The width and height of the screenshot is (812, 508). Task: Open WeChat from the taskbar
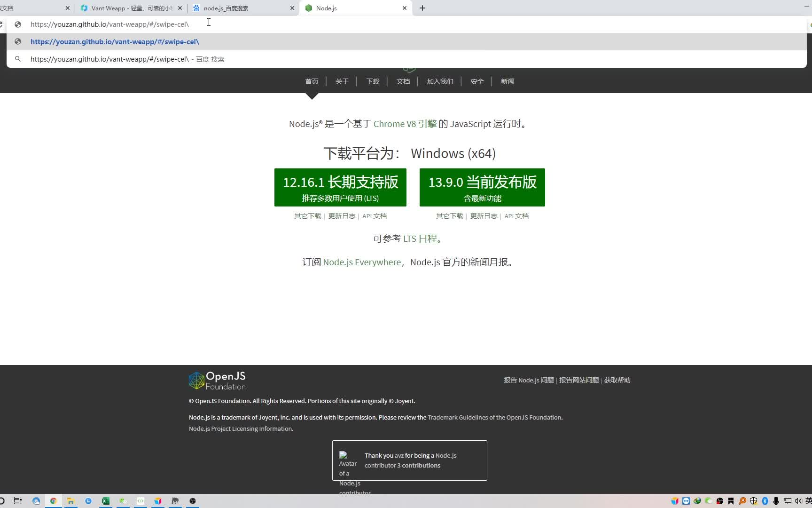(123, 501)
